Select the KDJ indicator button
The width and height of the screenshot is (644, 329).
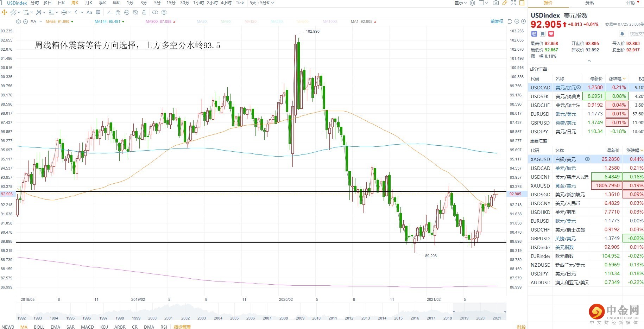tap(104, 327)
